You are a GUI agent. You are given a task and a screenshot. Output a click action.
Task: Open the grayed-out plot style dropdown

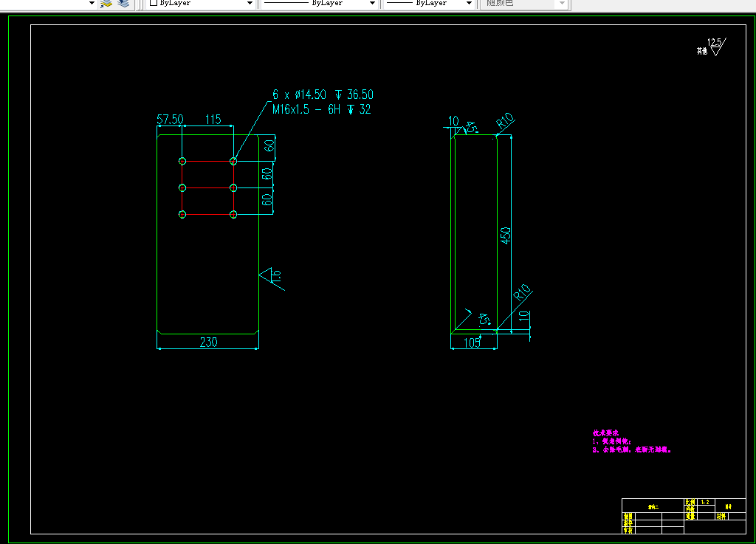(x=562, y=3)
